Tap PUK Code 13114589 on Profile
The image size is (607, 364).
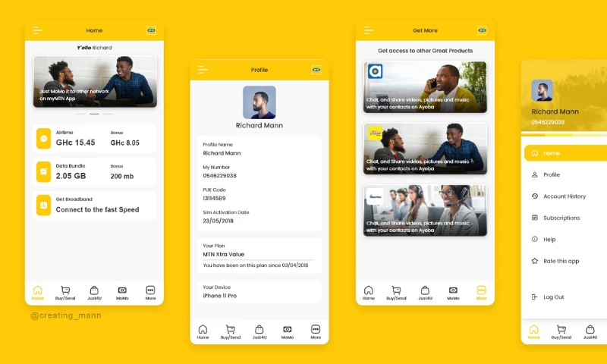coord(215,194)
